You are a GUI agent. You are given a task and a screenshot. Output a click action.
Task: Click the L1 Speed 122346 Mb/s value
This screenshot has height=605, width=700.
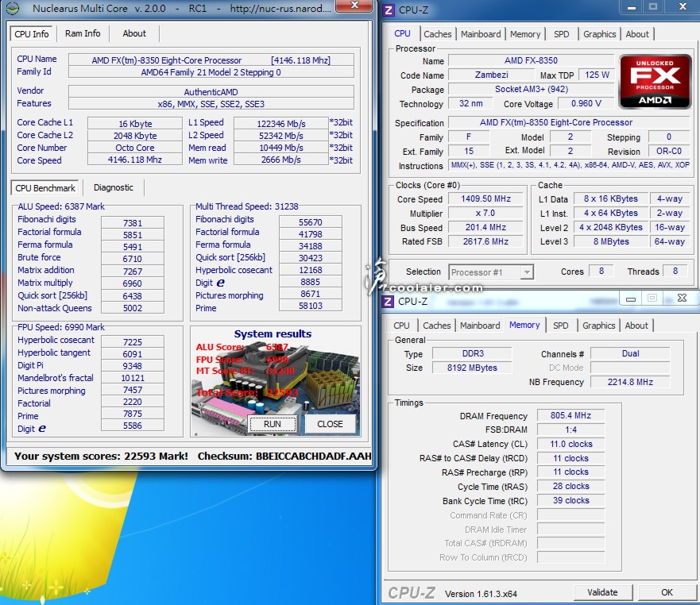[x=280, y=124]
